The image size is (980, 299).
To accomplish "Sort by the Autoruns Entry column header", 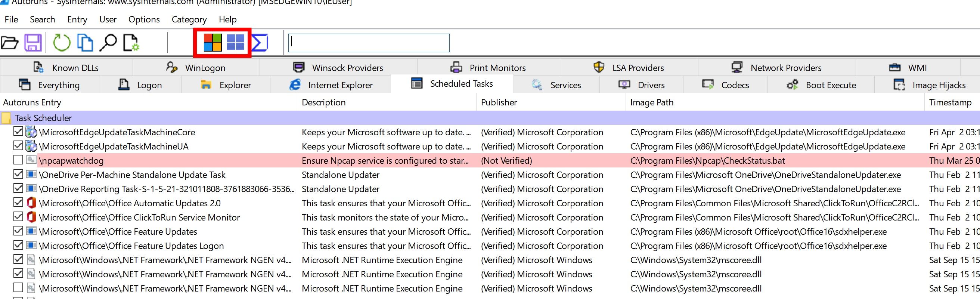I will tap(148, 102).
